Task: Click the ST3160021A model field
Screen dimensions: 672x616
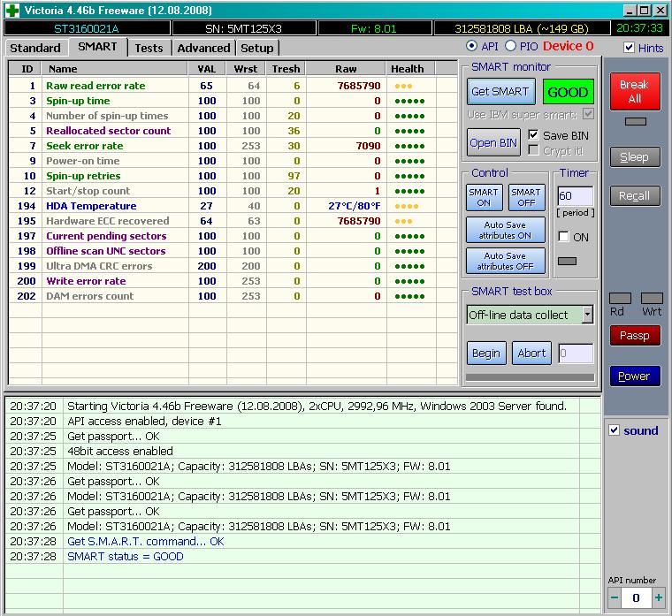Action: coord(87,28)
